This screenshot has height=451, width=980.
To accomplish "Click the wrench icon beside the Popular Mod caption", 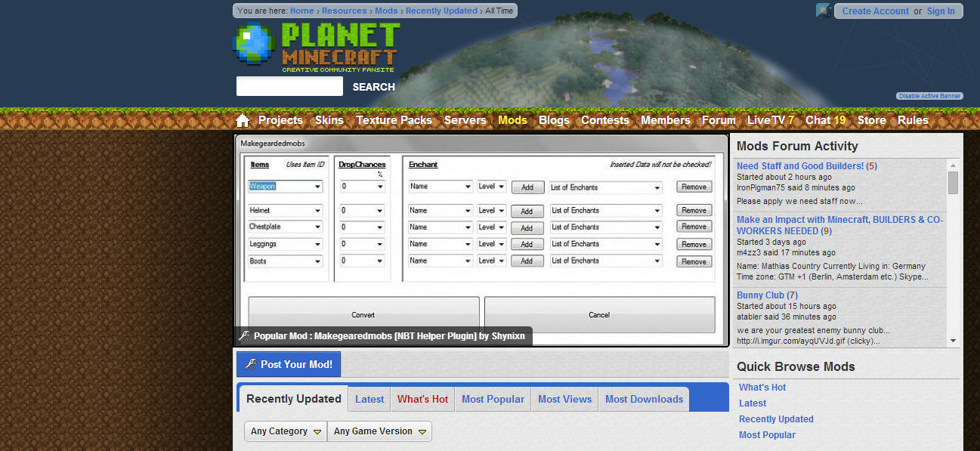I will tap(243, 336).
